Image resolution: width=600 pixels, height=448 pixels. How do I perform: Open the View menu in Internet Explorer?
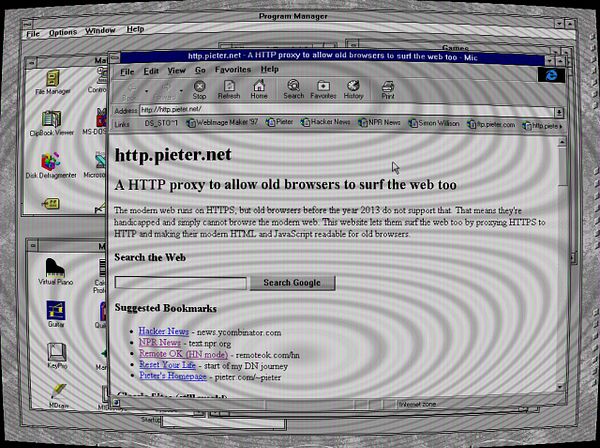tap(176, 71)
